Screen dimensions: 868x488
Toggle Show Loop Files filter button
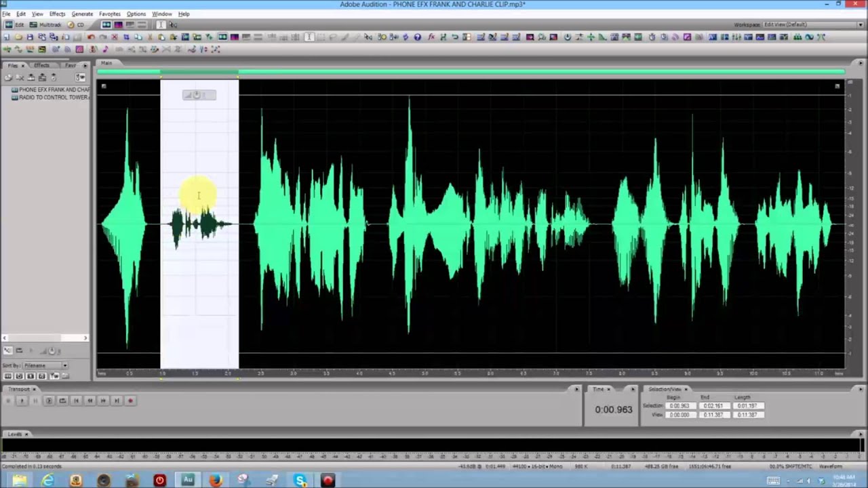19,375
